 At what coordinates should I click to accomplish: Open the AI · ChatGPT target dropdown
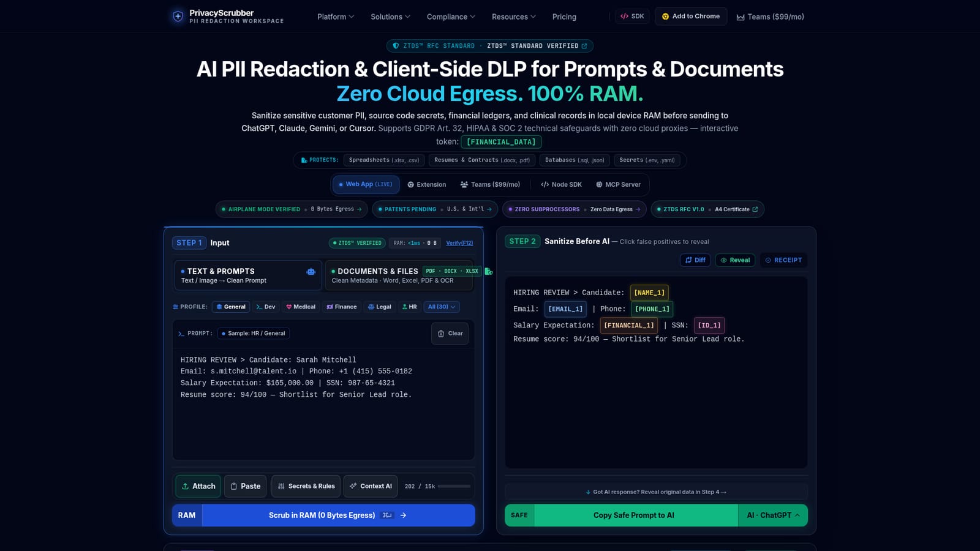(x=773, y=515)
